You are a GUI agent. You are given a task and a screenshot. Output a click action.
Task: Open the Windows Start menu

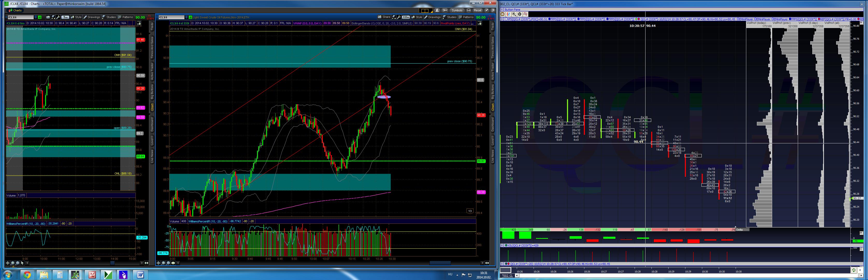tap(8, 275)
